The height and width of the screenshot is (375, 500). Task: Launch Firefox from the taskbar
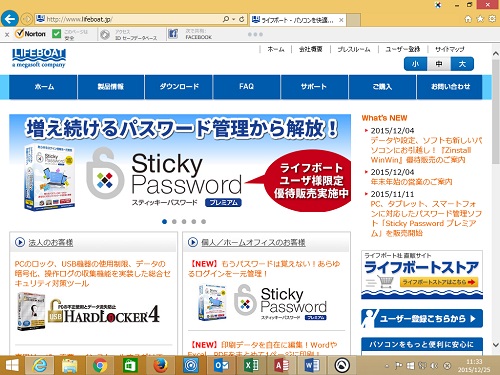pos(160,365)
